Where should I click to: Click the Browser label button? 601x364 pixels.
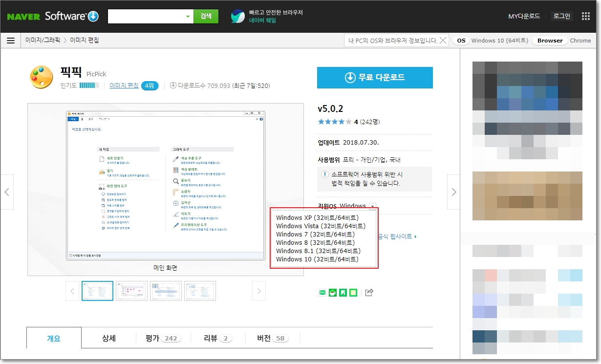pyautogui.click(x=550, y=41)
